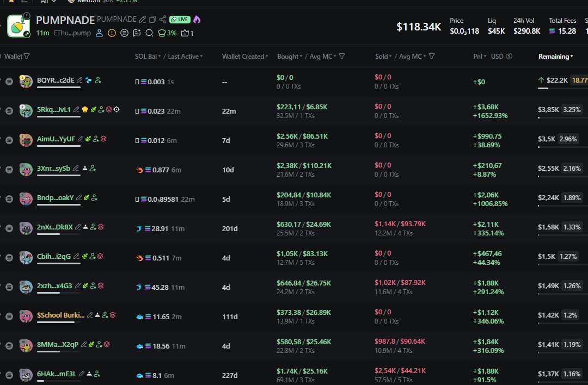
Task: Toggle row menu circle for BQYR...c2dE
Action: pos(9,82)
